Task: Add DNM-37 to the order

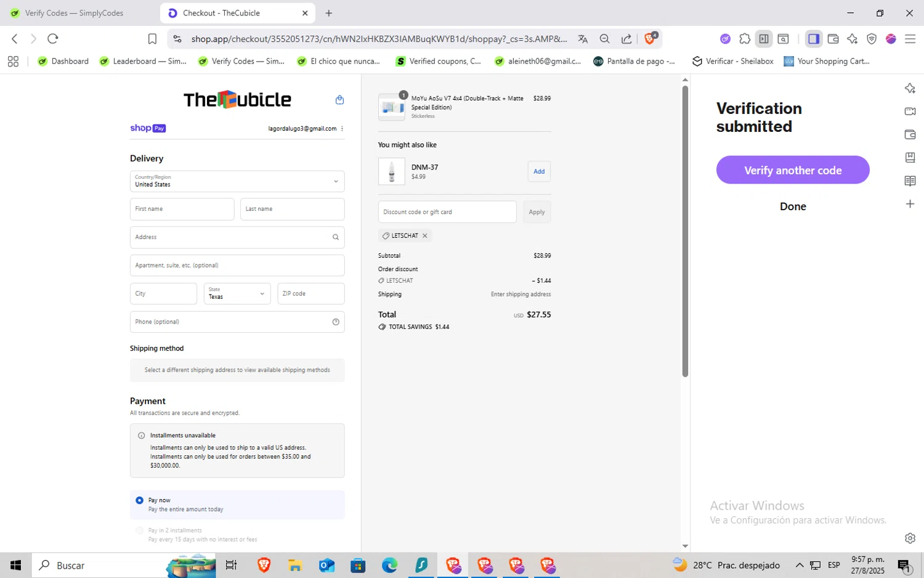Action: pyautogui.click(x=539, y=171)
